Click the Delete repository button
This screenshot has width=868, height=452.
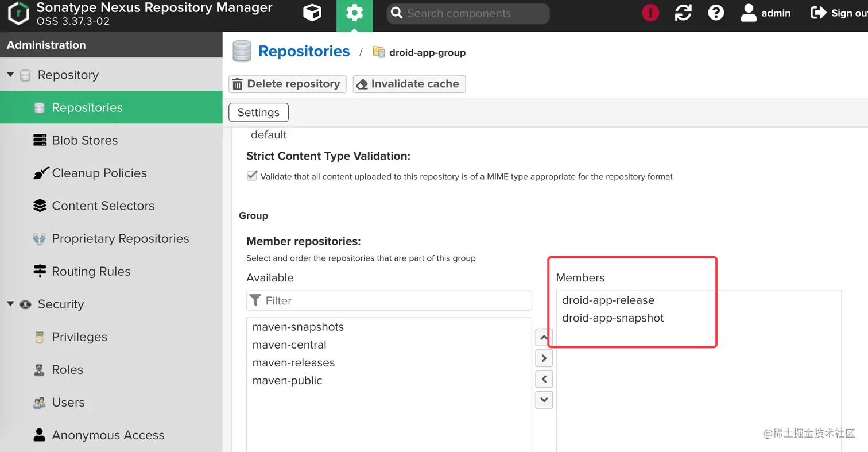(x=288, y=84)
